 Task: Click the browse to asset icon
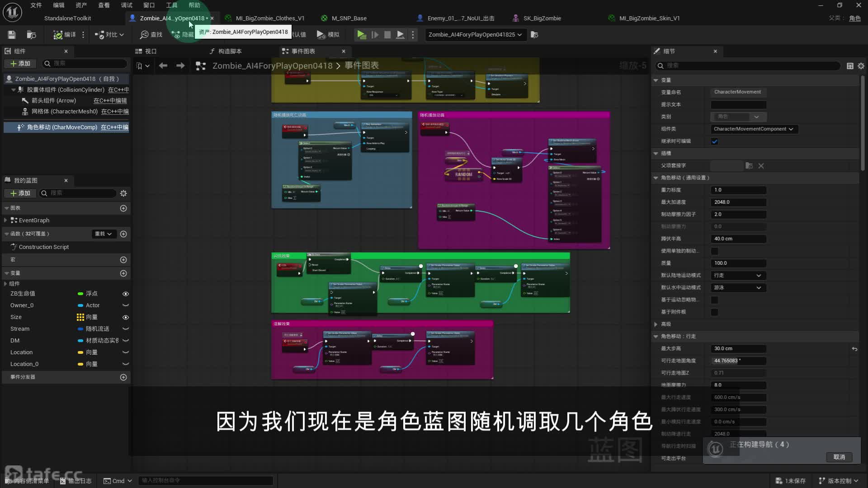pyautogui.click(x=31, y=35)
